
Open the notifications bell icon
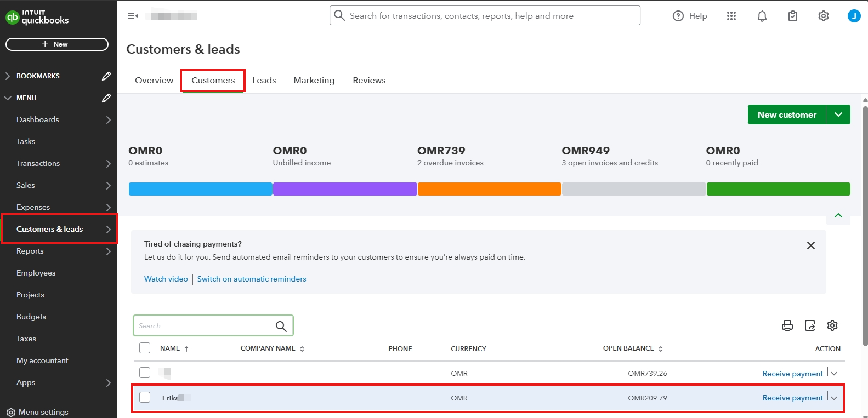(x=762, y=16)
